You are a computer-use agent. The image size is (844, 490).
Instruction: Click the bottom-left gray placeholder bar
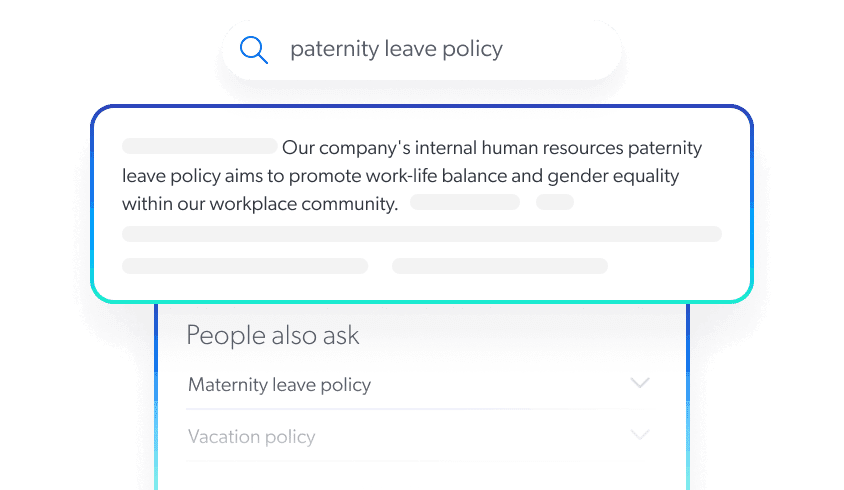[x=245, y=266]
